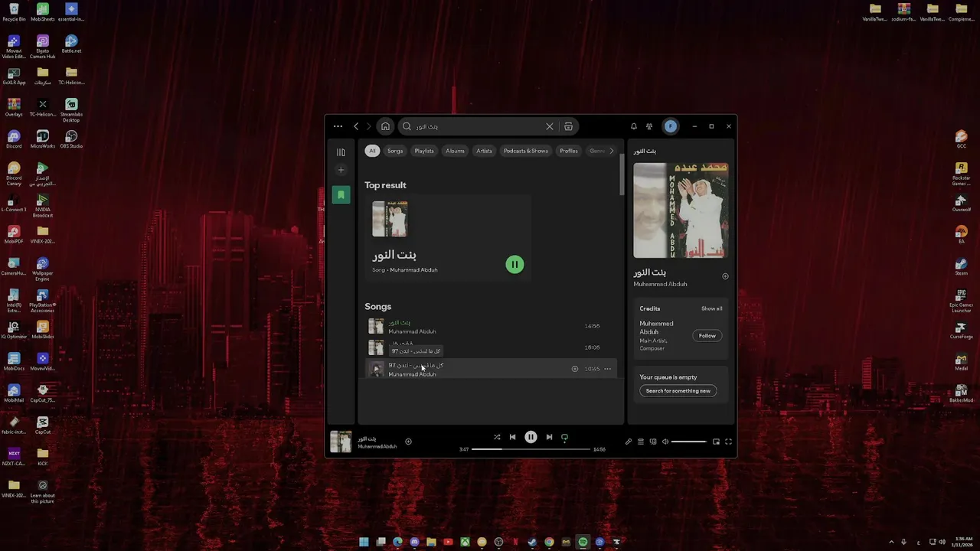Open Wallpaper Engine desktop shortcut
The width and height of the screenshot is (980, 551).
(x=42, y=269)
